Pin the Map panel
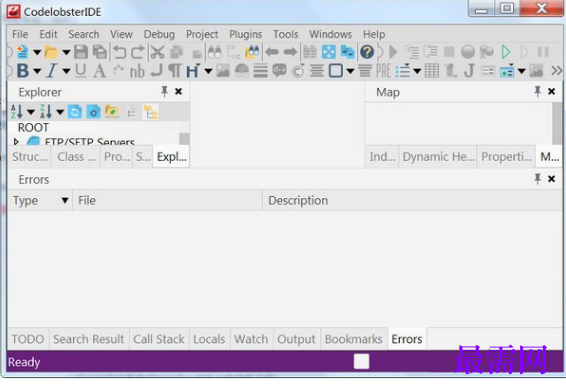Viewport: 566px width, 391px height. click(537, 92)
